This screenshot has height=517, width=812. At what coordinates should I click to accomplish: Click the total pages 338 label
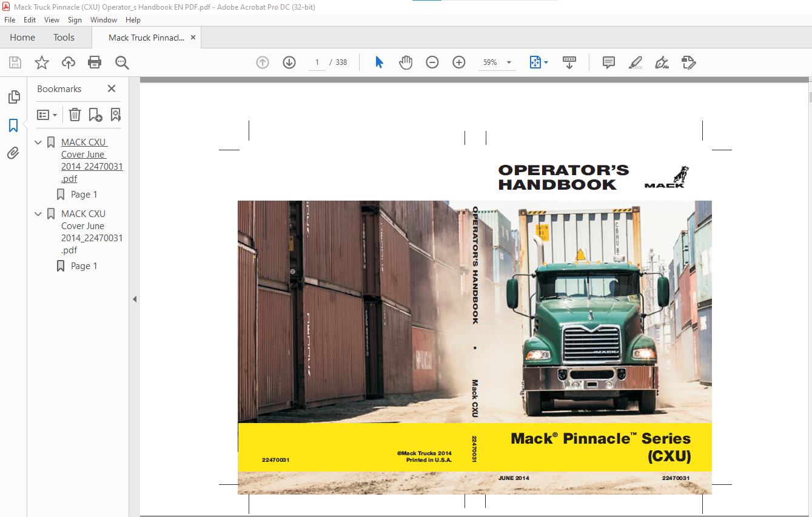[x=341, y=62]
